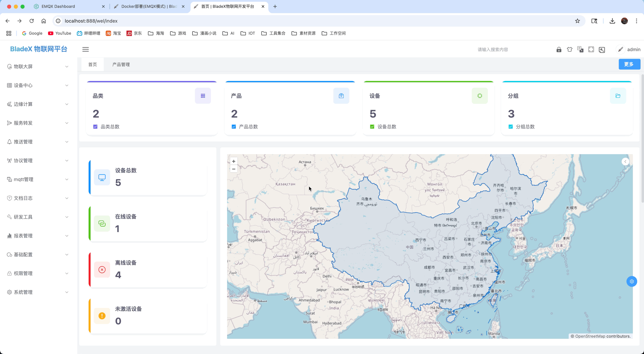Toggle fullscreen mode icon
The width and height of the screenshot is (644, 354).
591,50
